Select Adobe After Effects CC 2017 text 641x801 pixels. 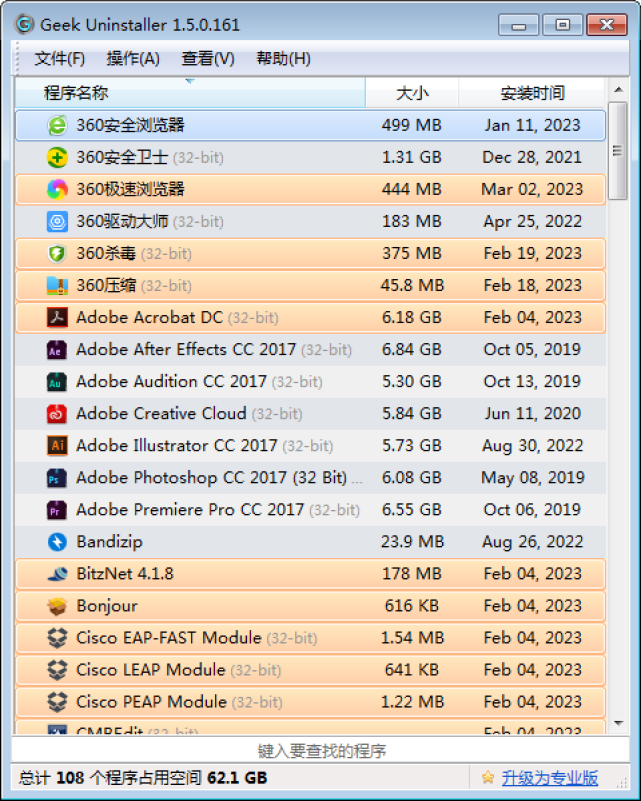(186, 350)
